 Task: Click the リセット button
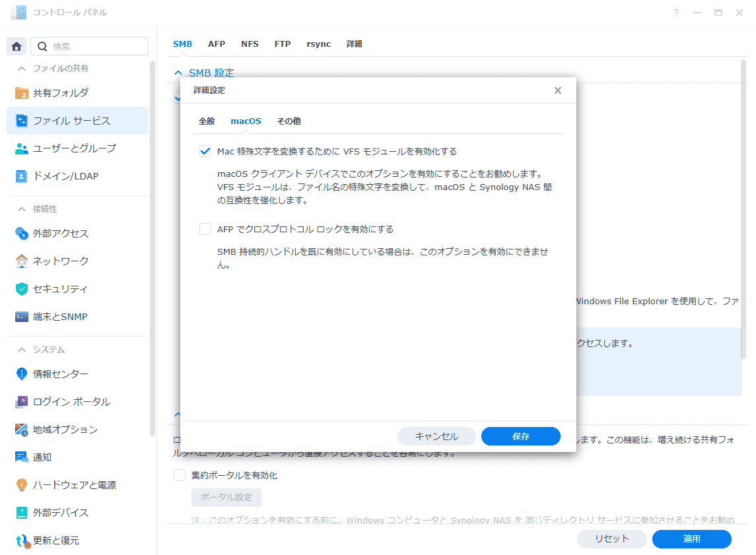tap(612, 539)
